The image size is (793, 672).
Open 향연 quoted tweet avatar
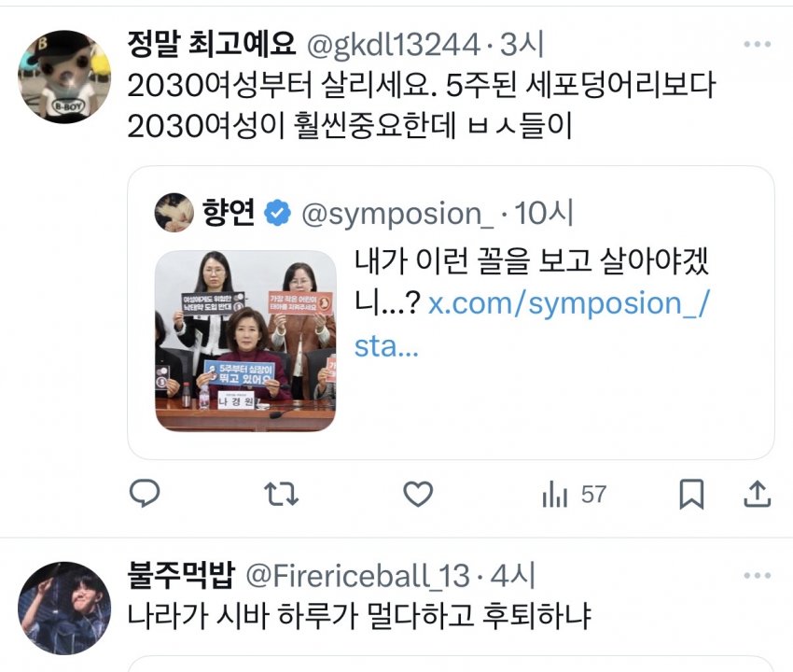pos(174,212)
